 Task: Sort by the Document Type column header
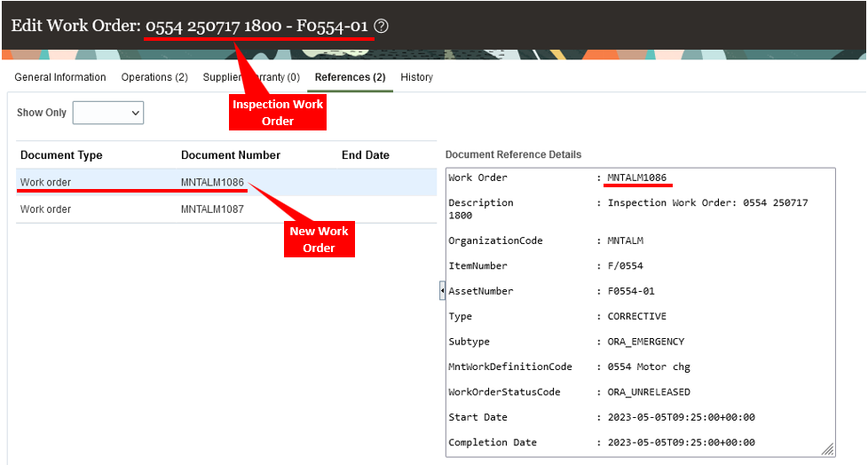(x=61, y=155)
